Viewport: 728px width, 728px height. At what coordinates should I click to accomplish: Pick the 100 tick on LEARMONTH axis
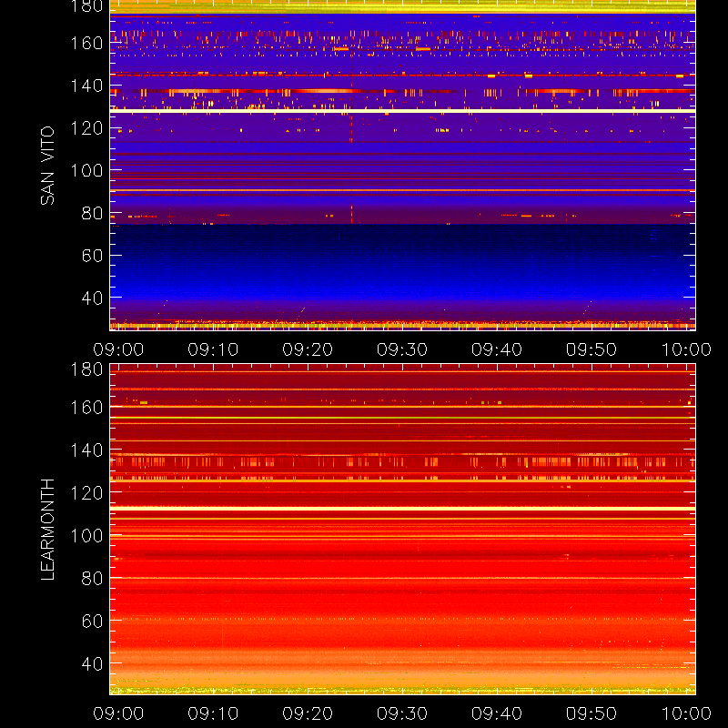point(86,536)
